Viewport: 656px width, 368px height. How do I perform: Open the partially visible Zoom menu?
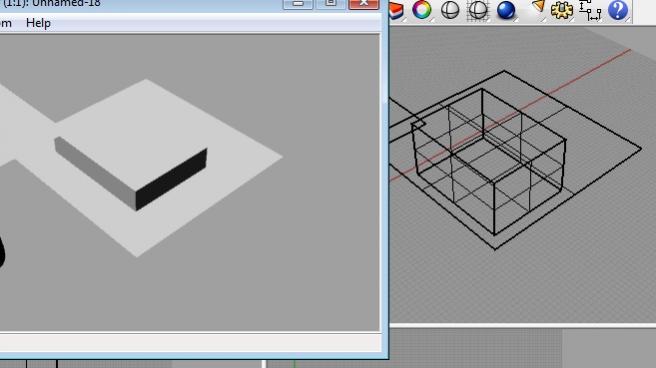[x=5, y=23]
